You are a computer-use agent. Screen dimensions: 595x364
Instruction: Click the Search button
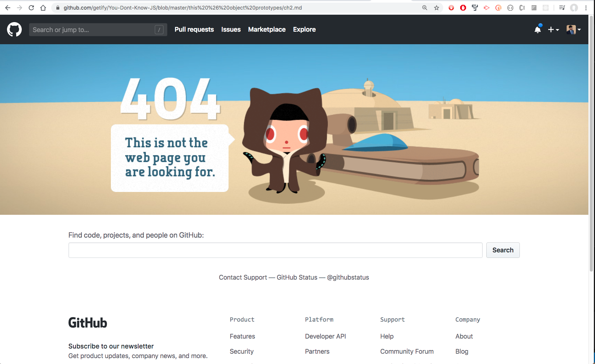pos(503,250)
